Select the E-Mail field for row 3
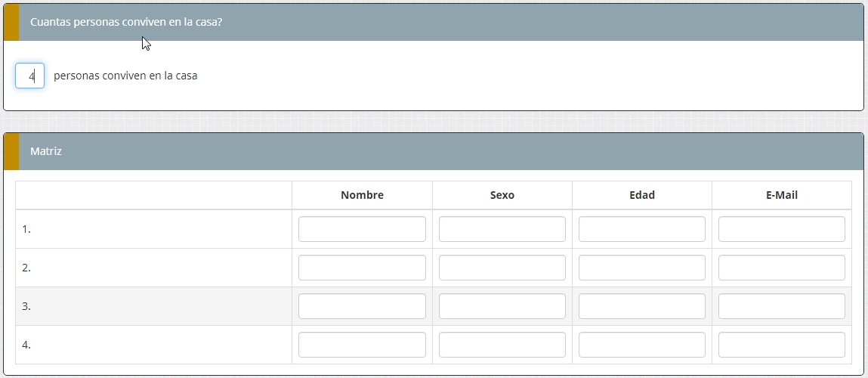Viewport: 868px width, 378px height. click(x=781, y=306)
